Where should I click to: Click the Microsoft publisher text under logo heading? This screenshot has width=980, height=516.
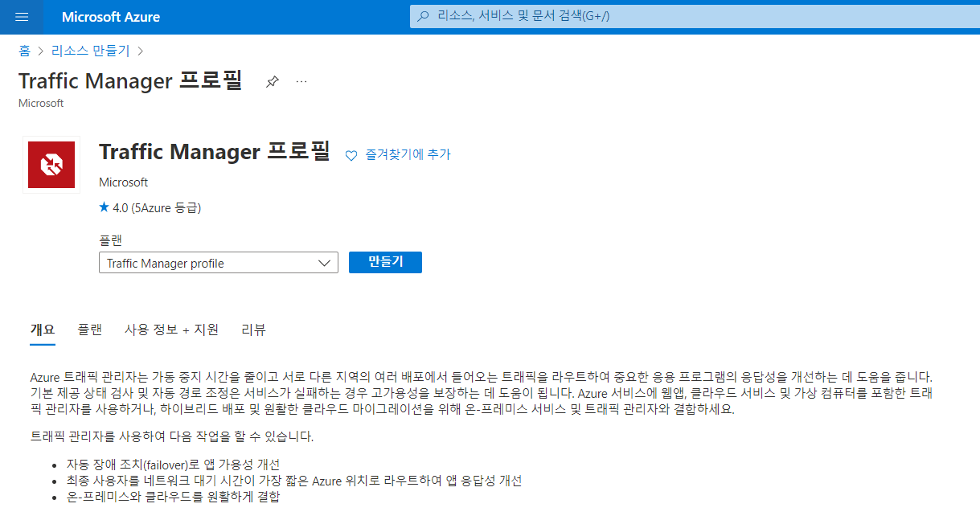124,182
